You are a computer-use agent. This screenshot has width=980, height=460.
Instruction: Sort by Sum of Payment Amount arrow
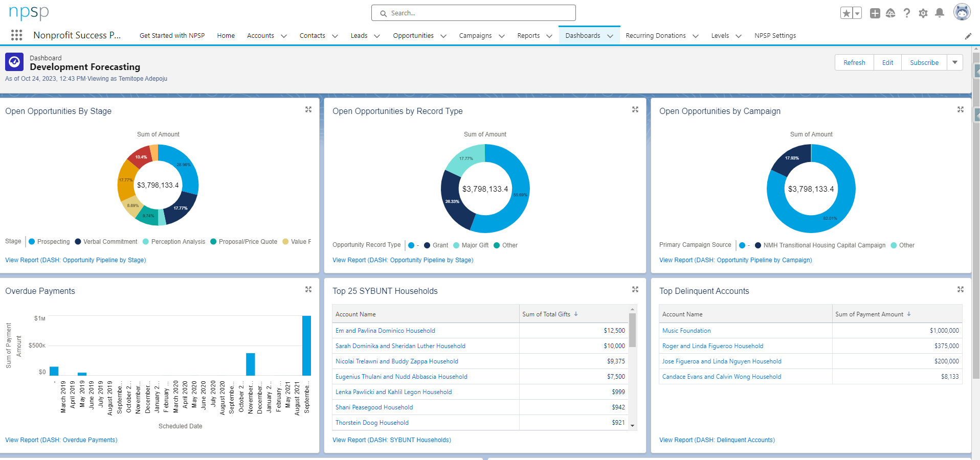tap(909, 314)
